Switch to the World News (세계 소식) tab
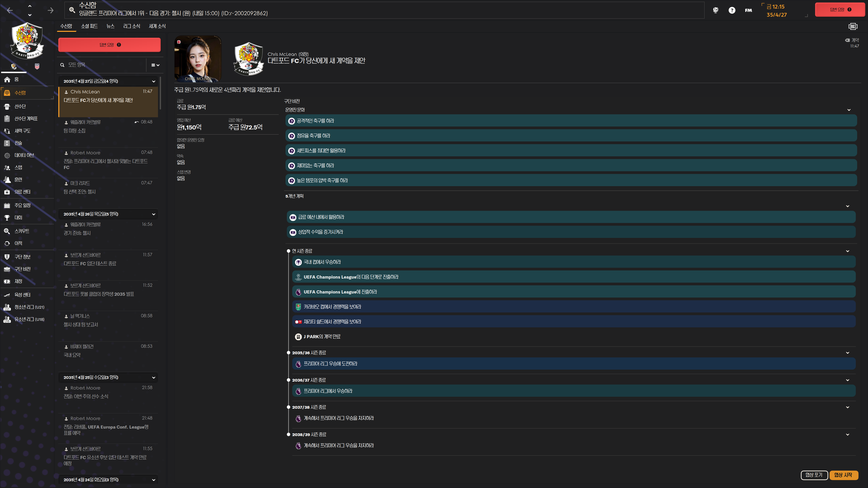Viewport: 868px width, 488px height. click(x=157, y=26)
